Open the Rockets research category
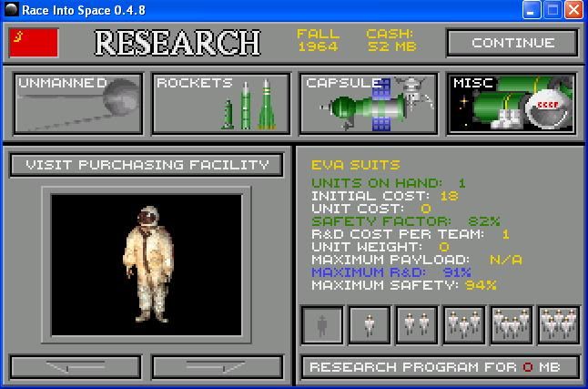 point(221,104)
